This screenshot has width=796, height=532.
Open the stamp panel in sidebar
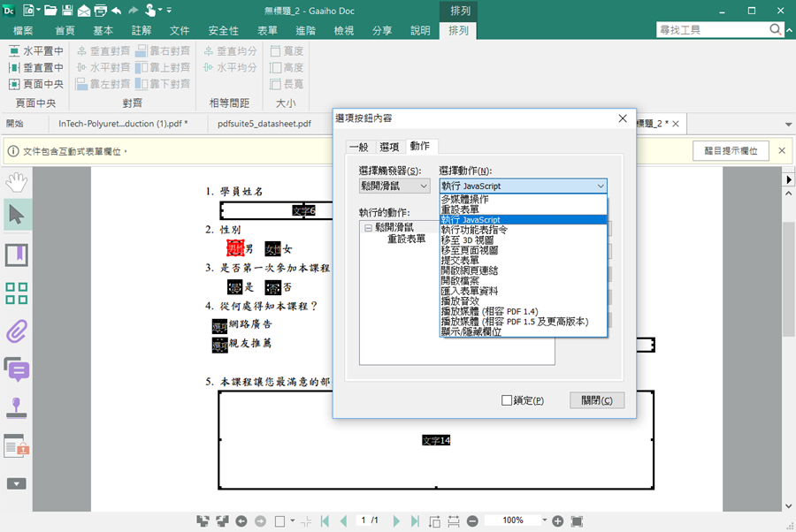pos(16,408)
